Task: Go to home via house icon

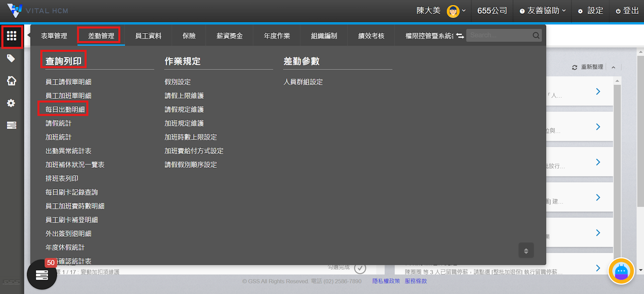Action: [11, 81]
